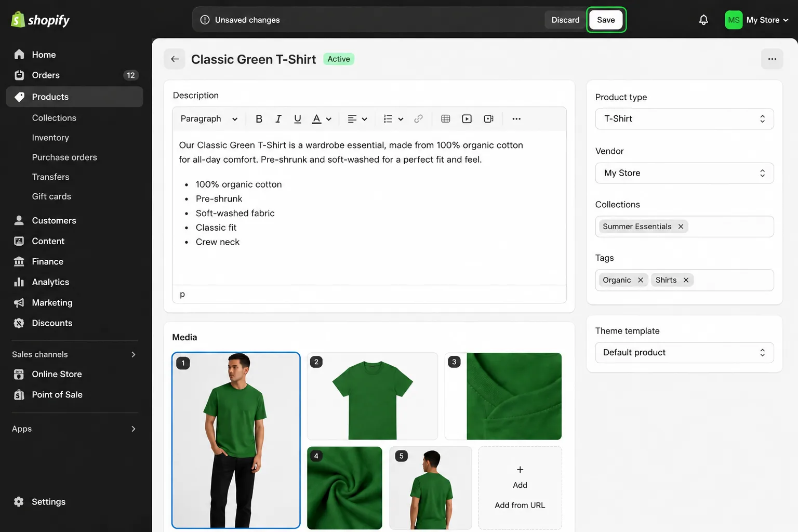Open more editor formatting options

coord(516,119)
